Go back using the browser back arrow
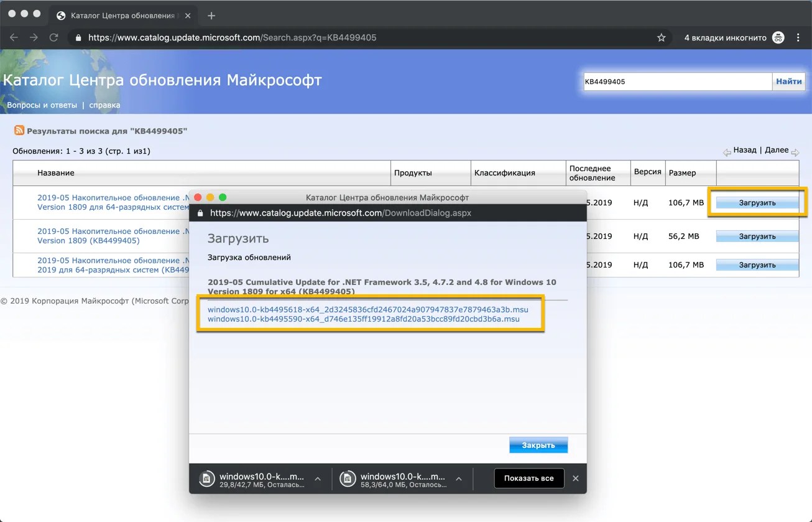This screenshot has height=522, width=812. click(x=14, y=37)
